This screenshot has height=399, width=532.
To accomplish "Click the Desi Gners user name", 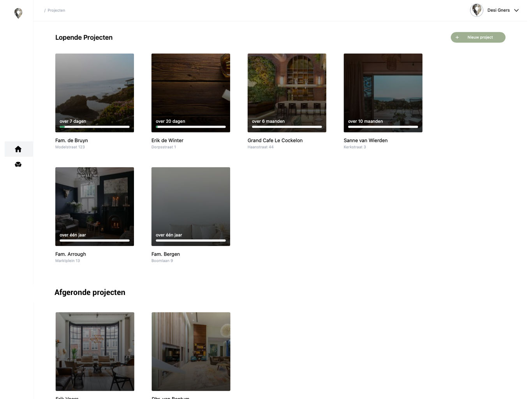I will pyautogui.click(x=499, y=10).
